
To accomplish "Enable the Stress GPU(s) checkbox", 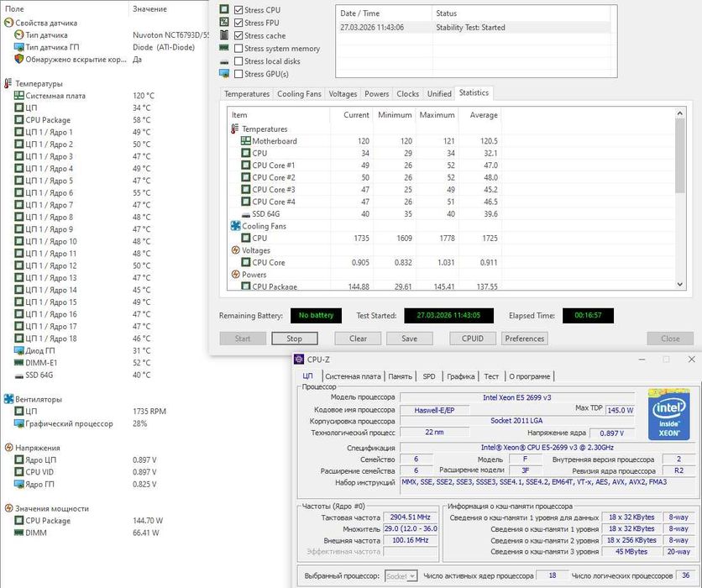I will 238,73.
